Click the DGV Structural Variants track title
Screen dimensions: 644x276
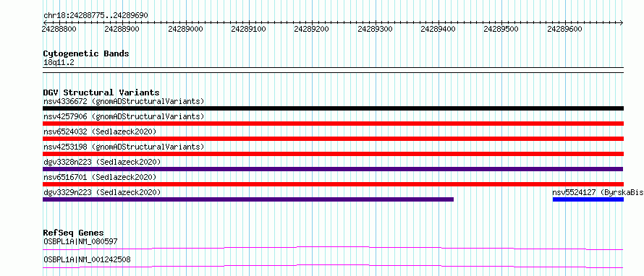[x=101, y=92]
